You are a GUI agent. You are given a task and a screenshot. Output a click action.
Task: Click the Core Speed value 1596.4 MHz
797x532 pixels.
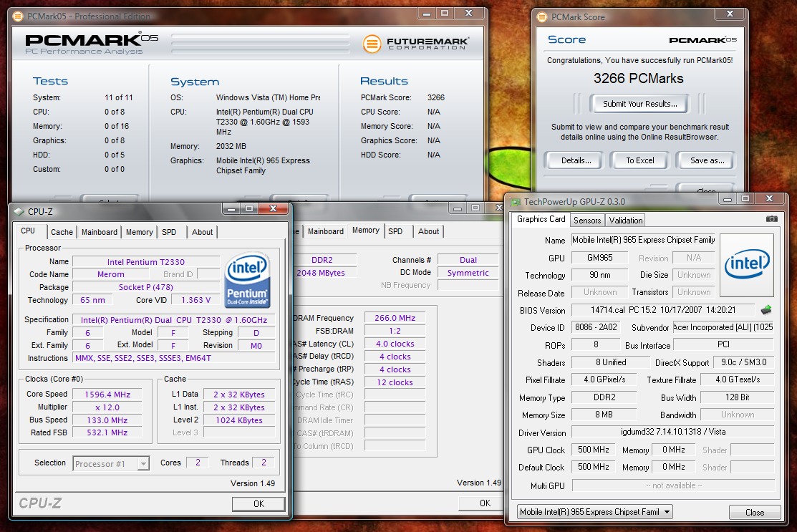pyautogui.click(x=107, y=395)
